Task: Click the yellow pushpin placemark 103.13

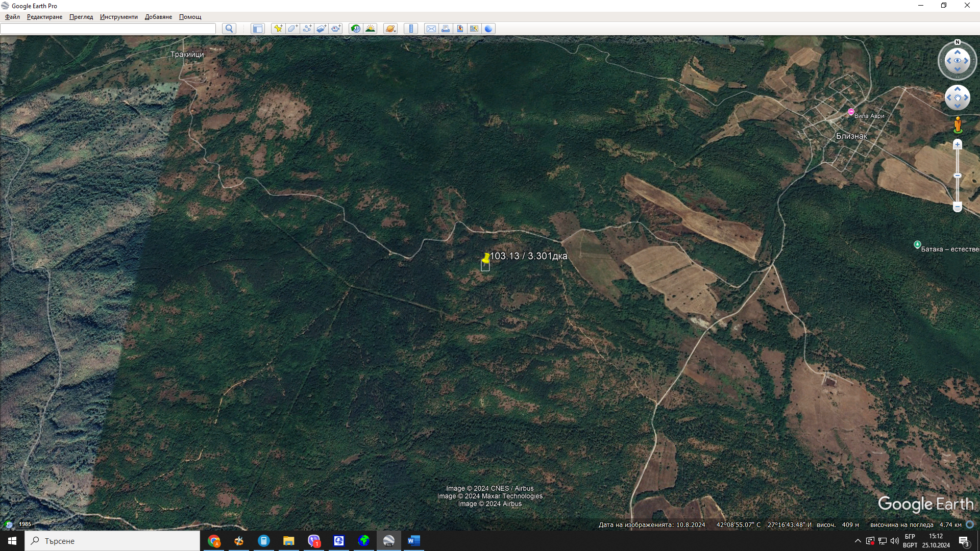Action: pyautogui.click(x=485, y=258)
